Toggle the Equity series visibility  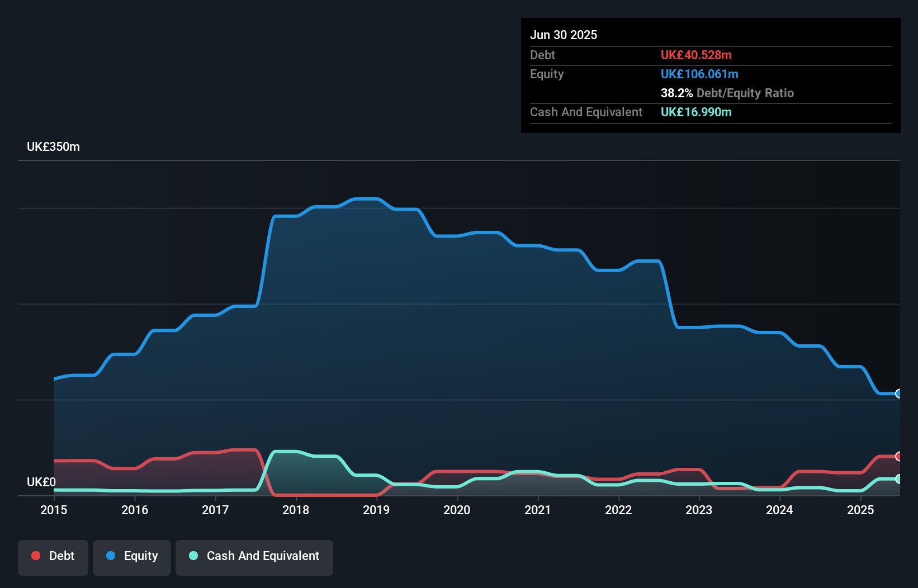click(x=131, y=557)
